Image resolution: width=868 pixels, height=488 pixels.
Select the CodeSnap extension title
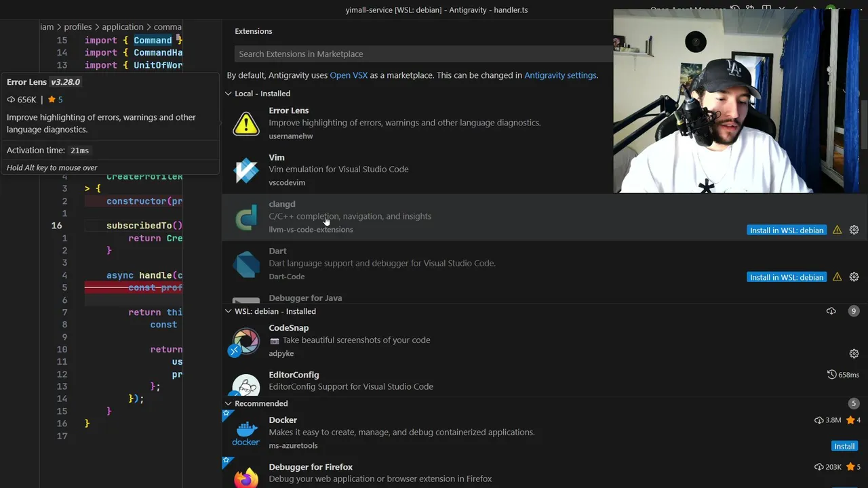(289, 328)
